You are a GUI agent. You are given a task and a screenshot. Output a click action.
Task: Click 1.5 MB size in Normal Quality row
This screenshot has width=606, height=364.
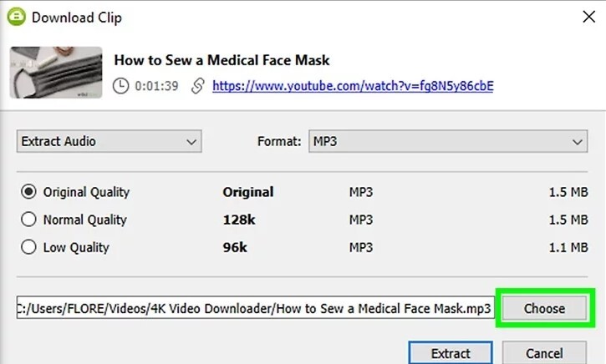point(568,220)
